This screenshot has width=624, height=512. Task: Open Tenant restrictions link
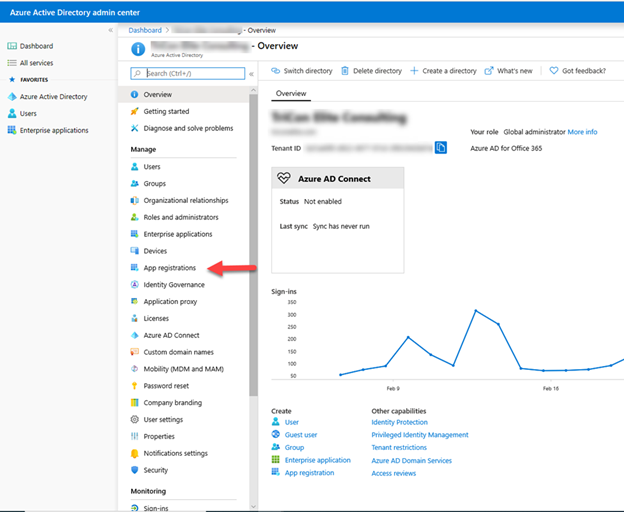(399, 448)
